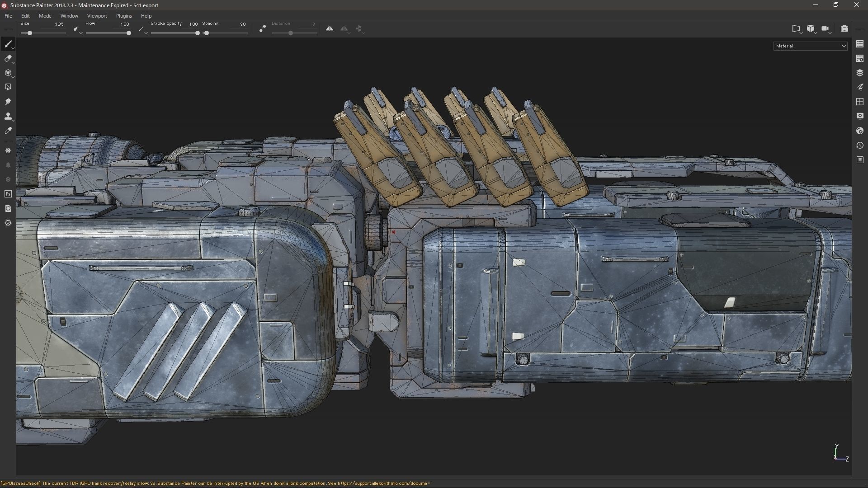Click the Stroke opacity value field
868x488 pixels.
193,24
